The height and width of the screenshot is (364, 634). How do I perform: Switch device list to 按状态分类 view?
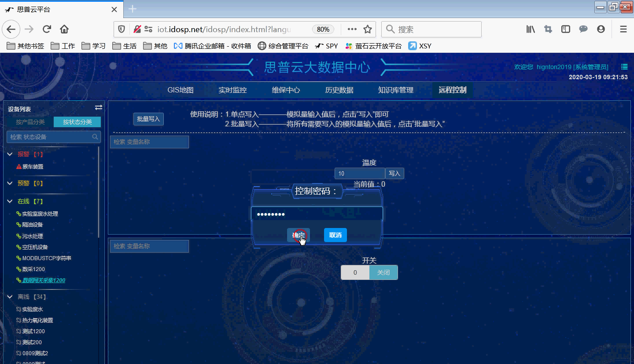point(77,122)
